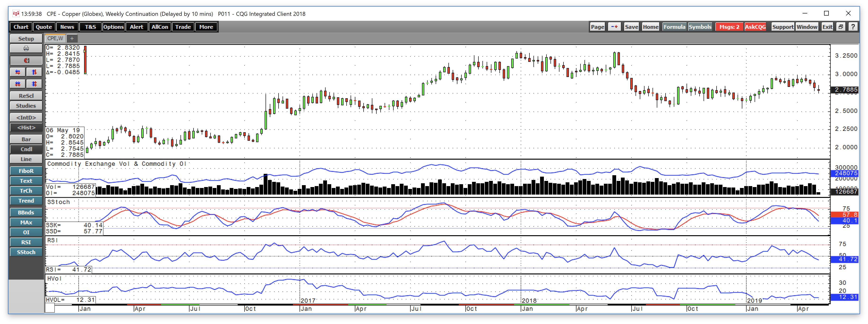Screen dimensions: 868x324
Task: Click the white box at time axis corner
Action: coord(50,308)
